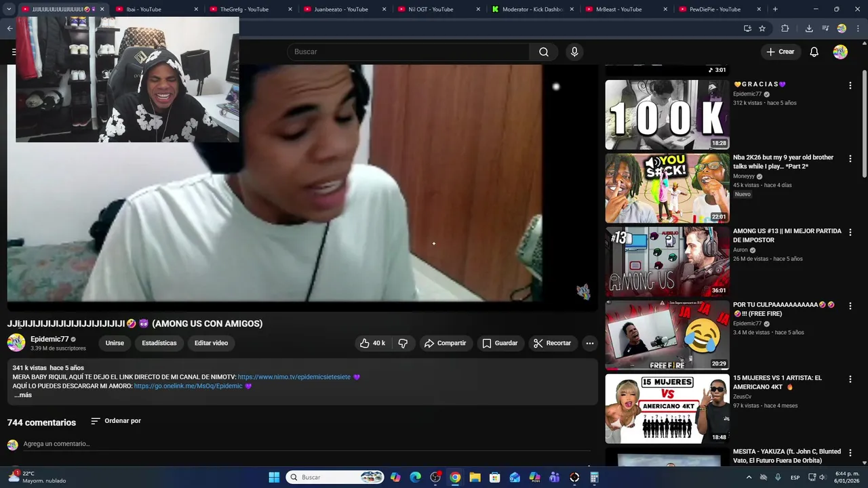Click install app icon in address bar
Viewport: 868px width, 488px height.
pos(747,28)
